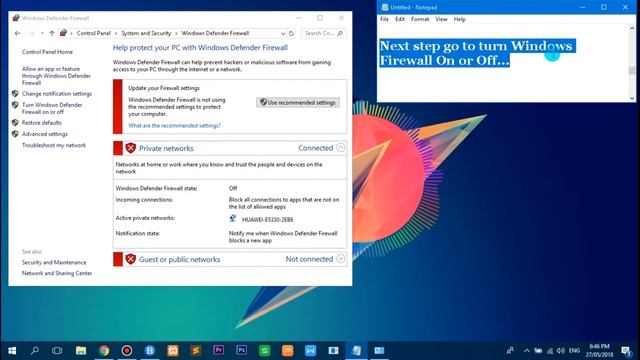Click the Back arrow in Control Panel
Screen dimensions: 640x360
17,33
